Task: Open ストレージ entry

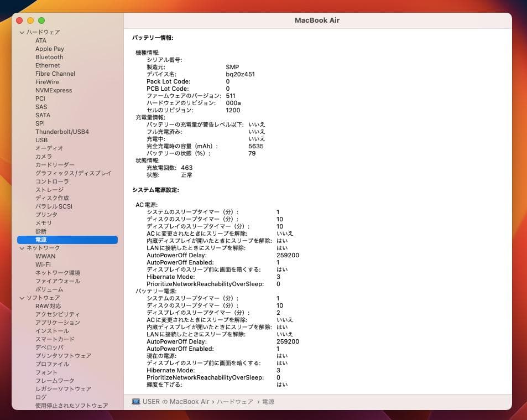Action: 49,190
